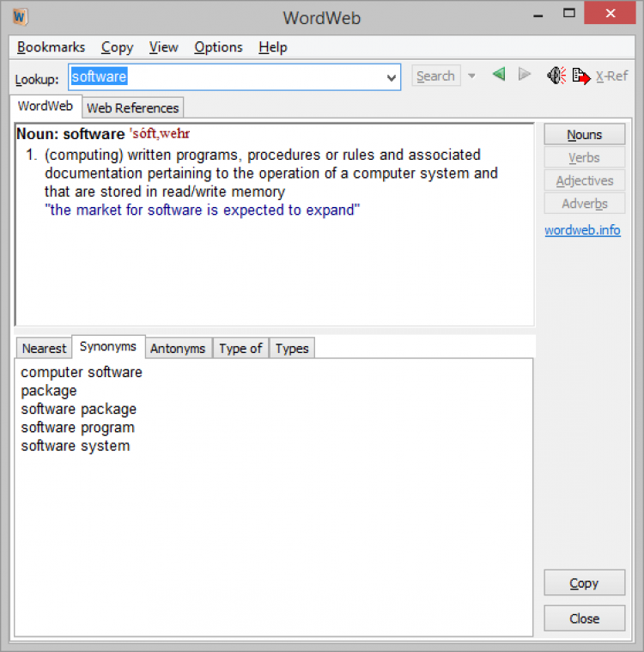The image size is (644, 652).
Task: Click the Adjectives filter button
Action: (x=584, y=181)
